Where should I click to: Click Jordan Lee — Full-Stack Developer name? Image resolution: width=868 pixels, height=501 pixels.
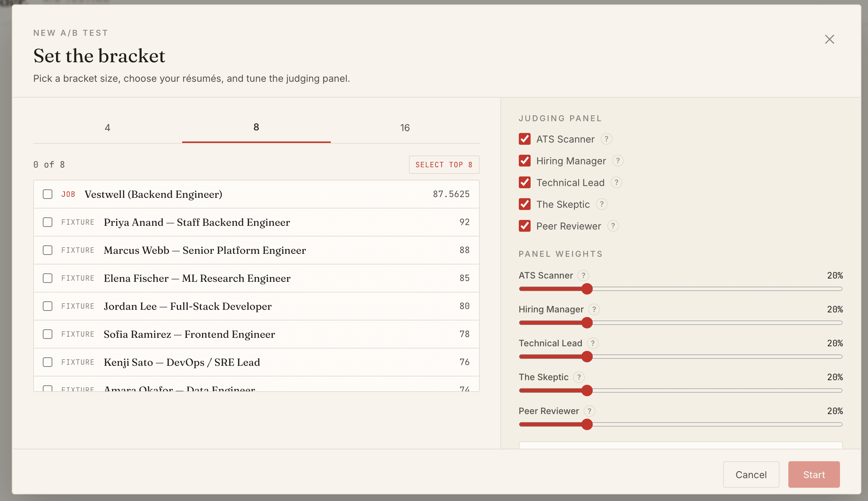pos(188,306)
